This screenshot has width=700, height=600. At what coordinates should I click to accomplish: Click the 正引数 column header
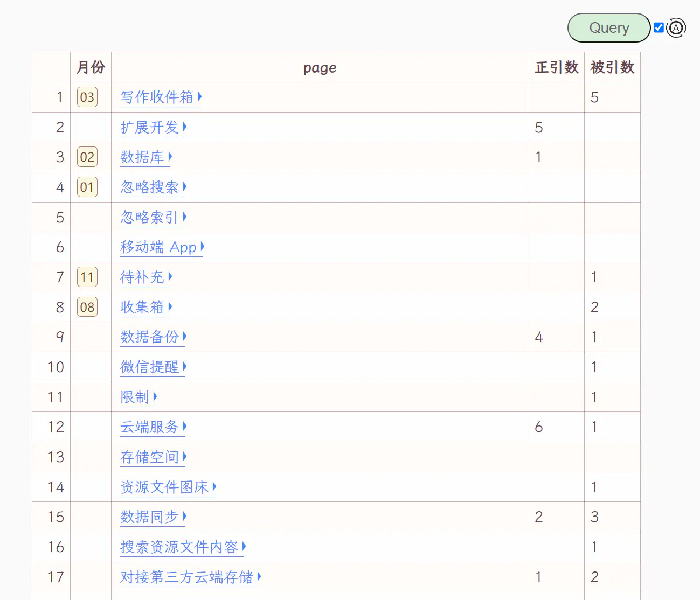click(x=557, y=67)
